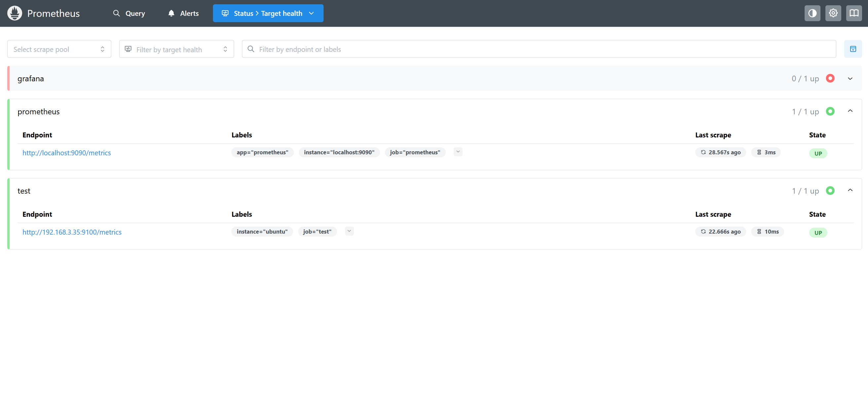Image resolution: width=868 pixels, height=411 pixels.
Task: Show more labels for localhost:9090 target
Action: [458, 152]
